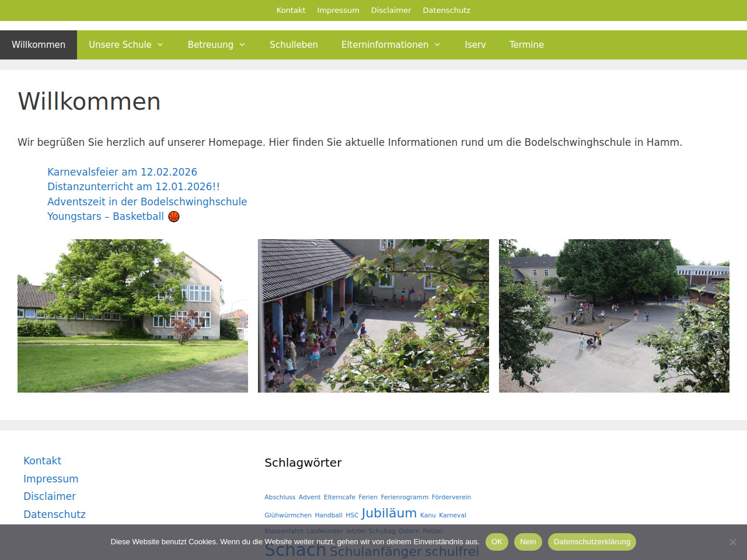This screenshot has width=747, height=560.
Task: Open the playground with climbing frame photo
Action: (x=614, y=316)
